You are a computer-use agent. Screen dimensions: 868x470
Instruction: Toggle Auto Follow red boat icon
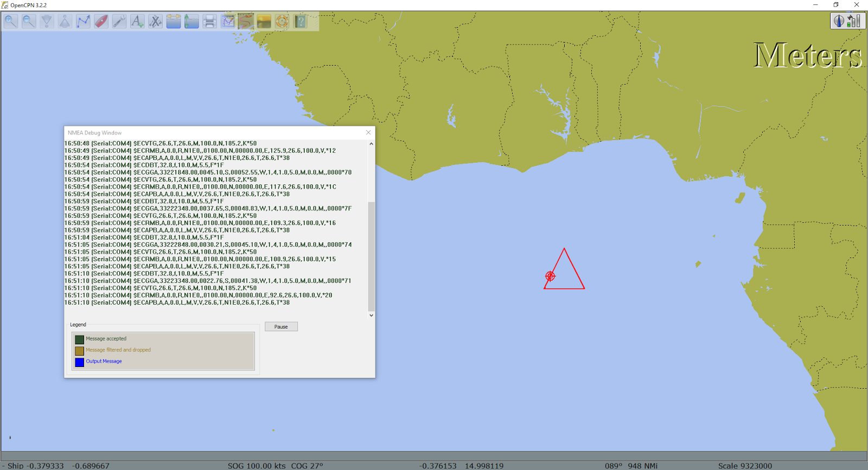coord(101,22)
